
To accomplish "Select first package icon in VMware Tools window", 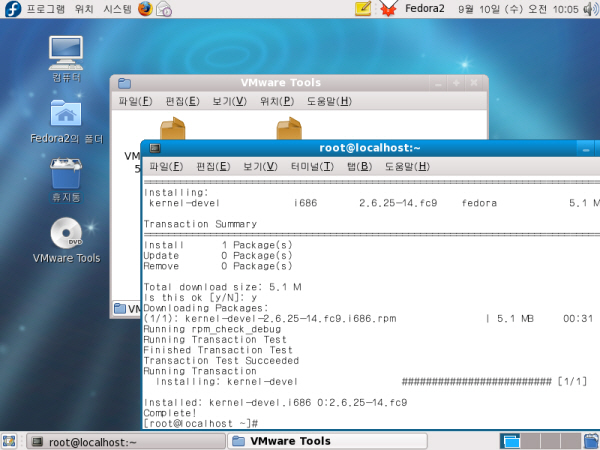I will coord(173,128).
